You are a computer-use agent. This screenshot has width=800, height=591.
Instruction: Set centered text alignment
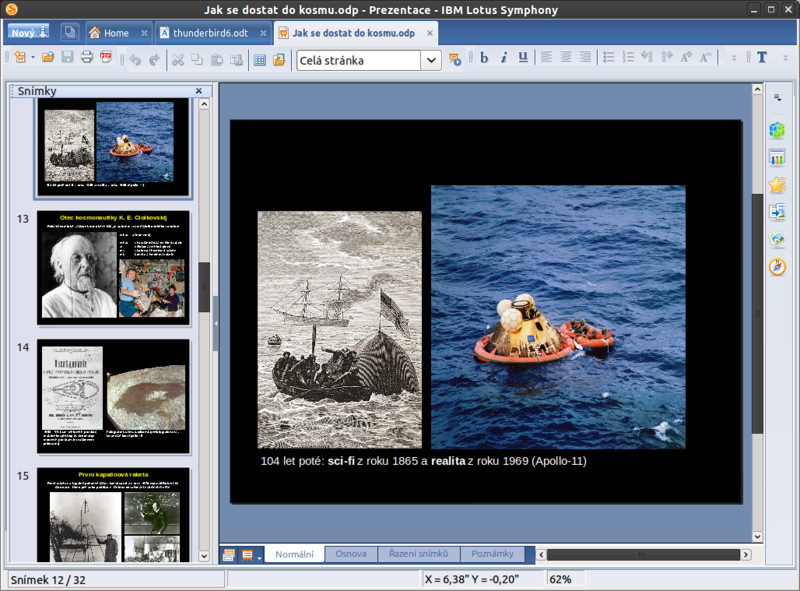pyautogui.click(x=566, y=57)
